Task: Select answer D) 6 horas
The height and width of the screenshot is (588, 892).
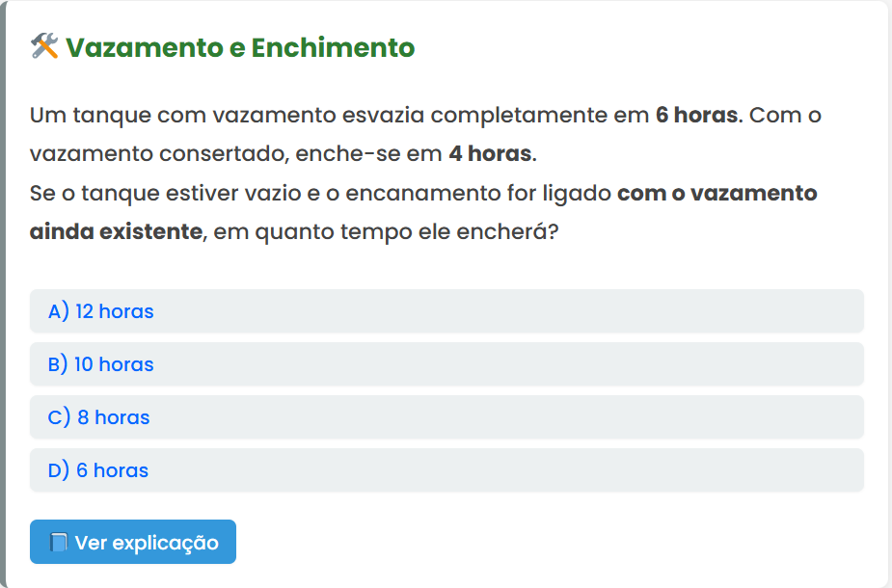Action: pyautogui.click(x=98, y=470)
